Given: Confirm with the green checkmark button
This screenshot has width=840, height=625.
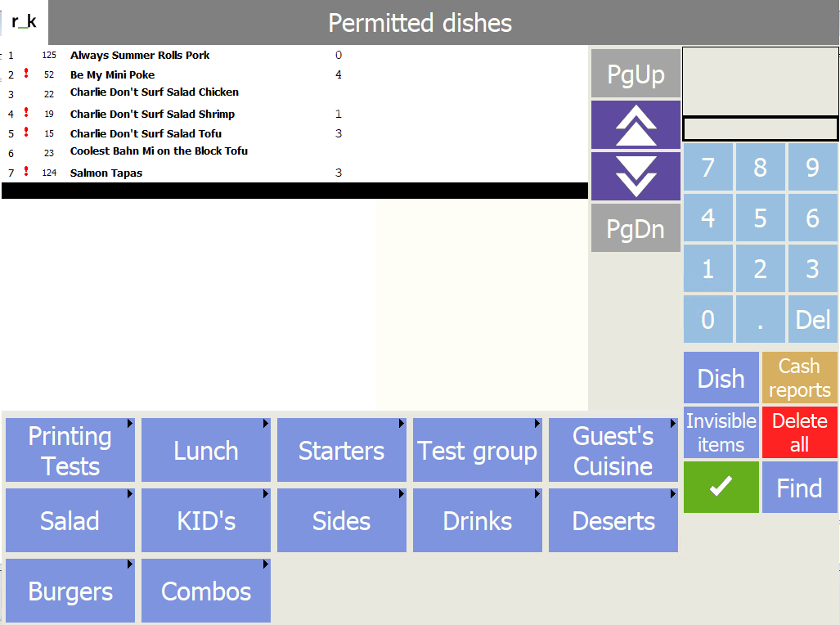Looking at the screenshot, I should [721, 488].
